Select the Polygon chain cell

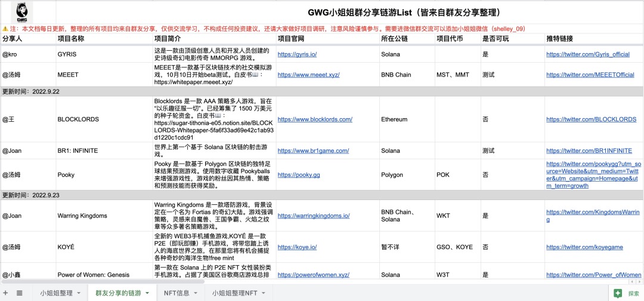click(x=407, y=175)
